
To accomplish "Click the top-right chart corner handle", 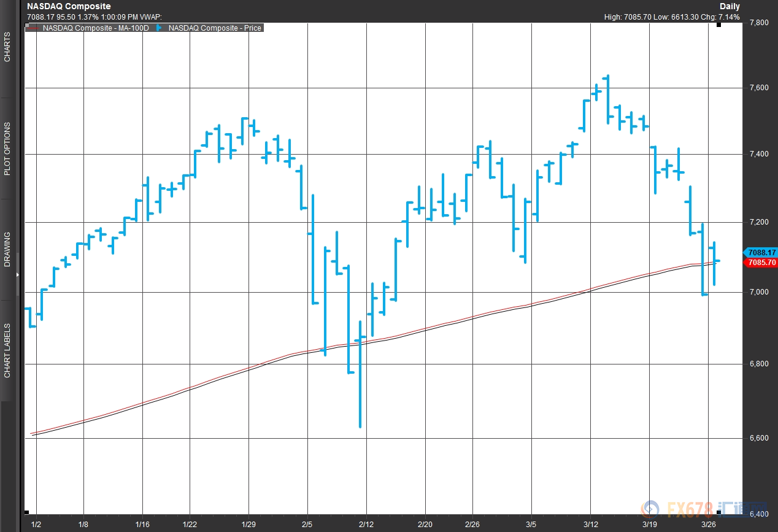I will [x=719, y=25].
